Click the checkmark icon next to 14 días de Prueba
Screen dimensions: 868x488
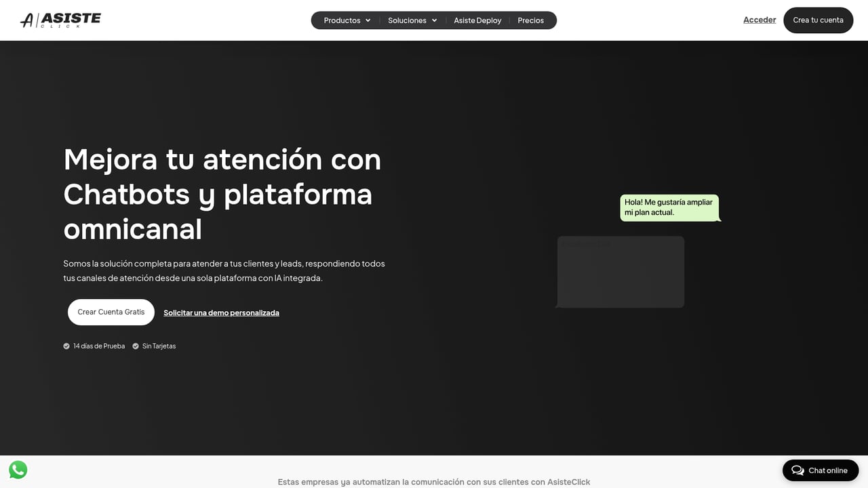tap(66, 346)
